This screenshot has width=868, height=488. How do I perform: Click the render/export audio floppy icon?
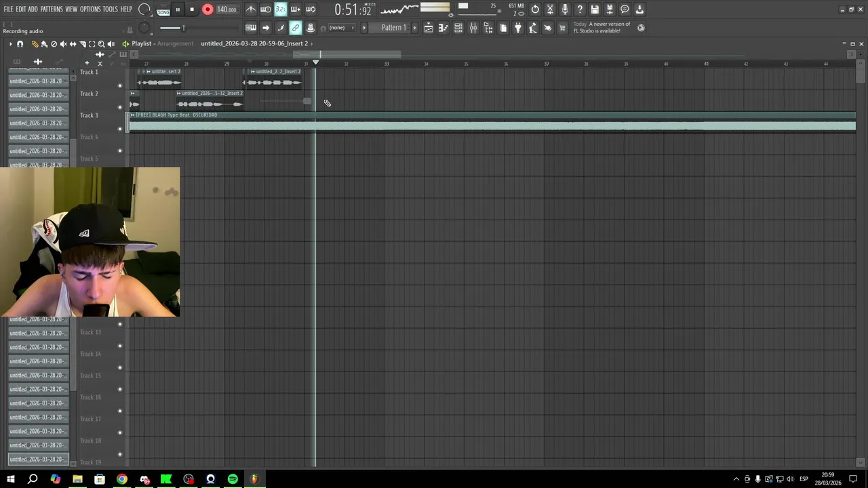point(610,9)
